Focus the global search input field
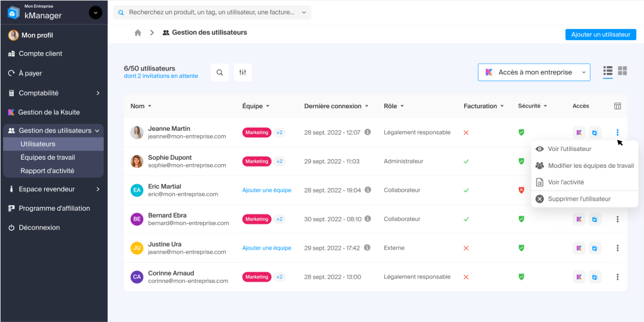 tap(212, 12)
